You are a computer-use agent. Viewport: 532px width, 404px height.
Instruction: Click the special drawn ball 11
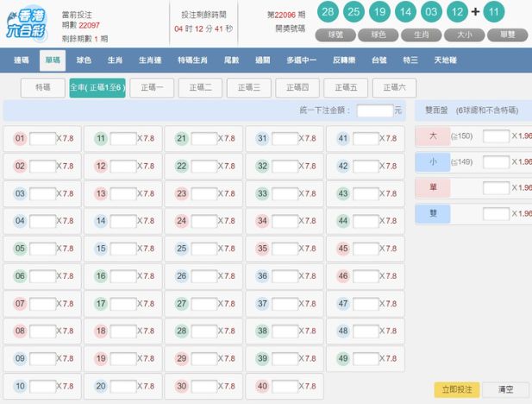click(x=494, y=12)
